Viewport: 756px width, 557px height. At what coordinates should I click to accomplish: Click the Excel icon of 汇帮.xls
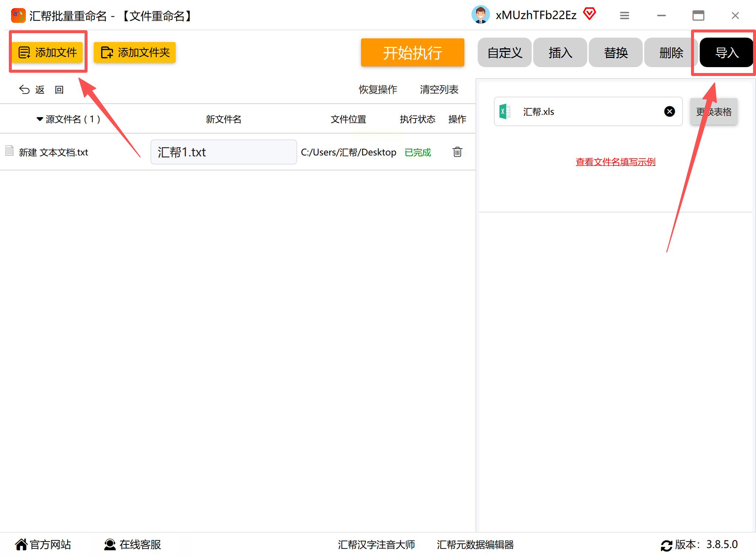pyautogui.click(x=504, y=111)
